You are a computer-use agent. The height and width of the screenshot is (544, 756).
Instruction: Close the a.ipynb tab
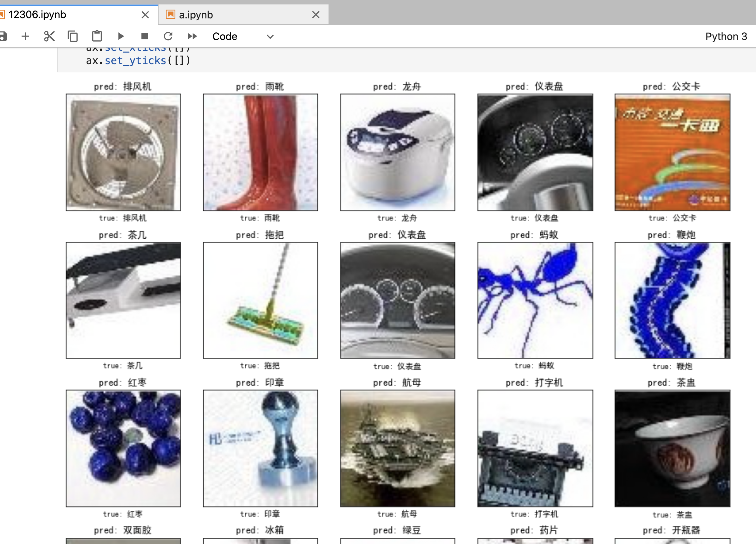(x=316, y=15)
